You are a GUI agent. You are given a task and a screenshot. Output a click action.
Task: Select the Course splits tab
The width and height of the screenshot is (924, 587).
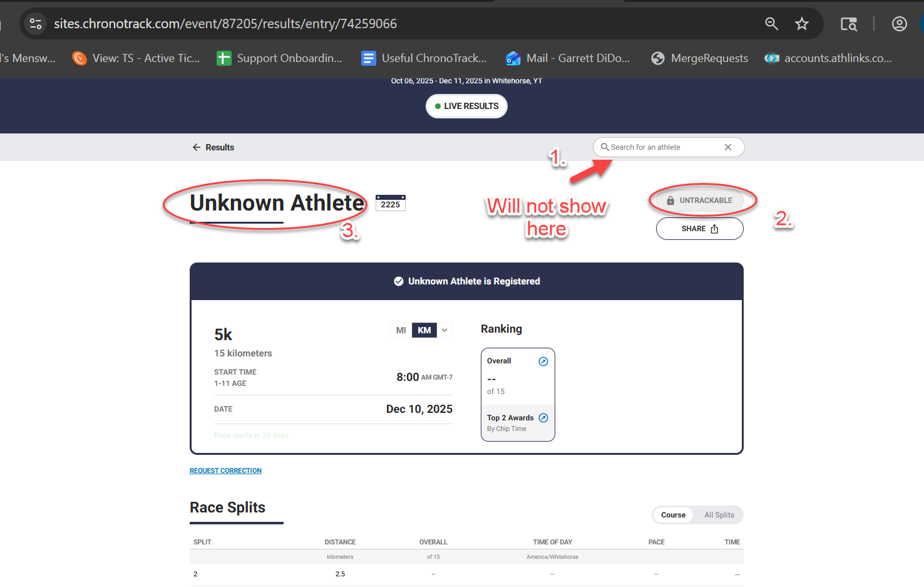673,515
